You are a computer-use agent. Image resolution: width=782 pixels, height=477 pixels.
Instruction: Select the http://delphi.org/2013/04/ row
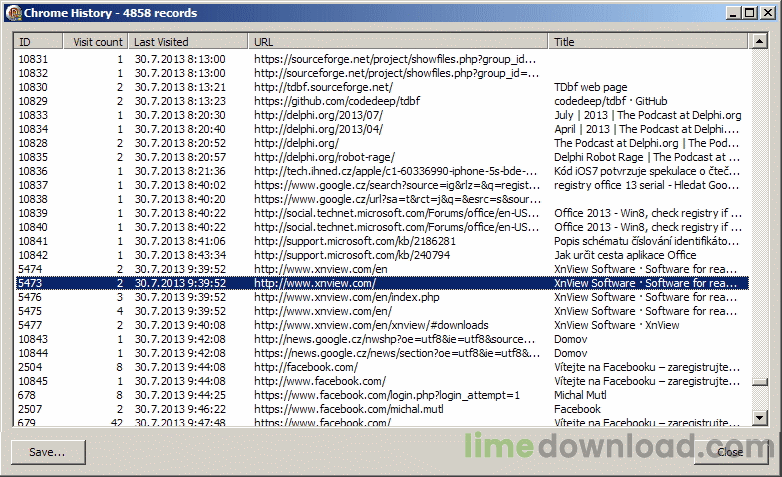pos(382,129)
